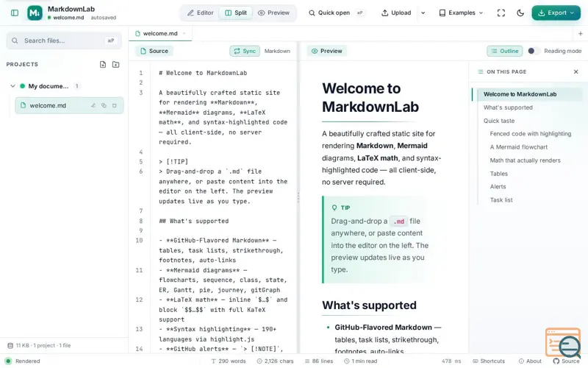Screen dimensions: 588x368
Task: Add a new tab with plus icon
Action: (580, 33)
